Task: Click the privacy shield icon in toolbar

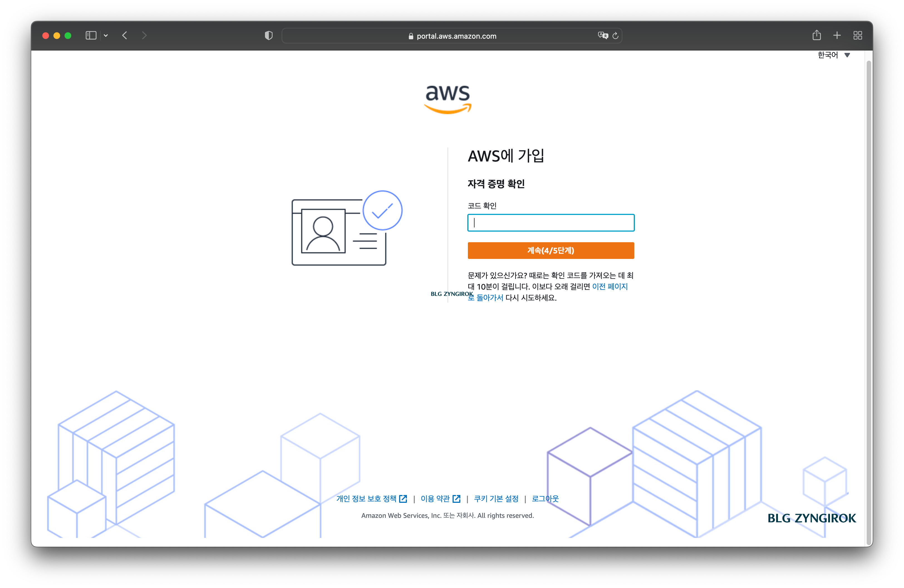Action: [x=269, y=35]
